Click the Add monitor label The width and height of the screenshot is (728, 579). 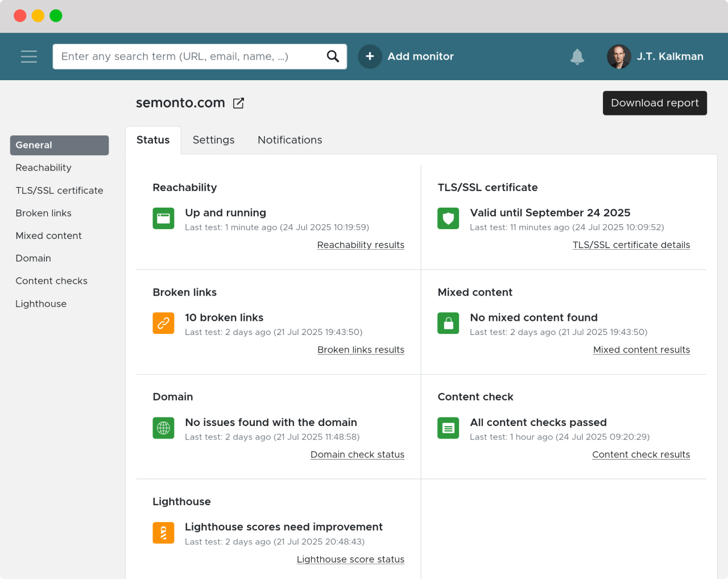point(421,56)
